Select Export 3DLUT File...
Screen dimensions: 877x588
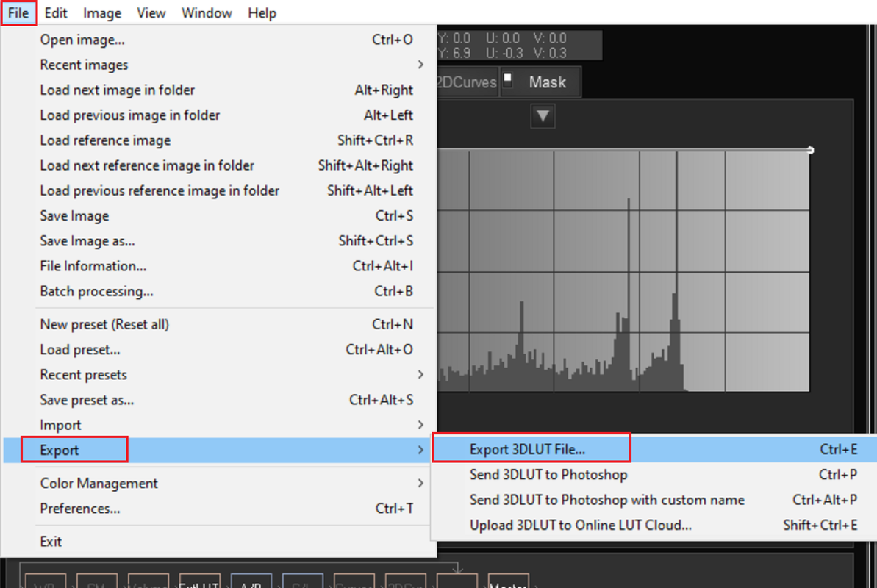(x=655, y=449)
